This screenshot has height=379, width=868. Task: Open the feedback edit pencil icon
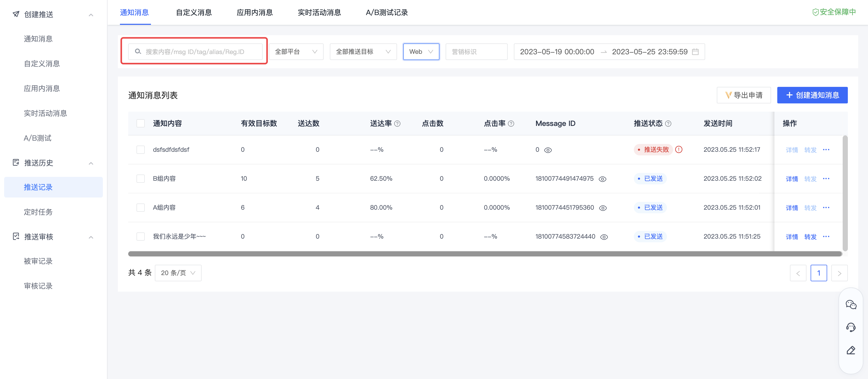click(x=851, y=350)
